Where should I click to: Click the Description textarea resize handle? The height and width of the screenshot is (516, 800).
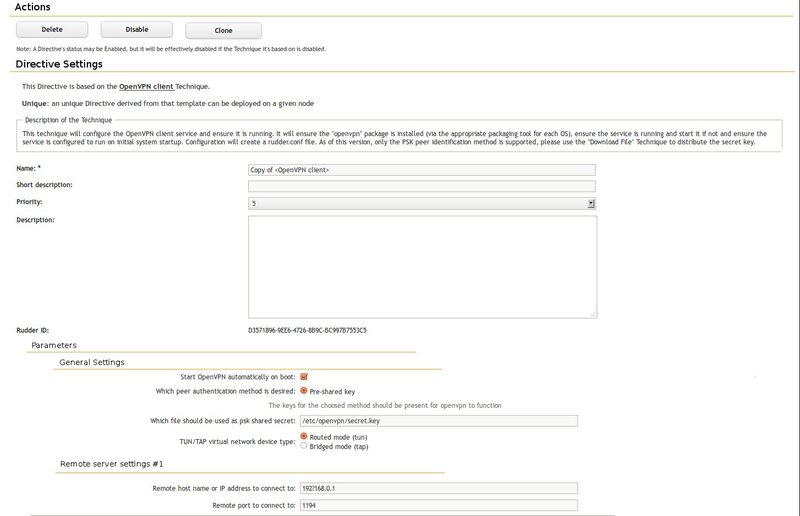593,314
